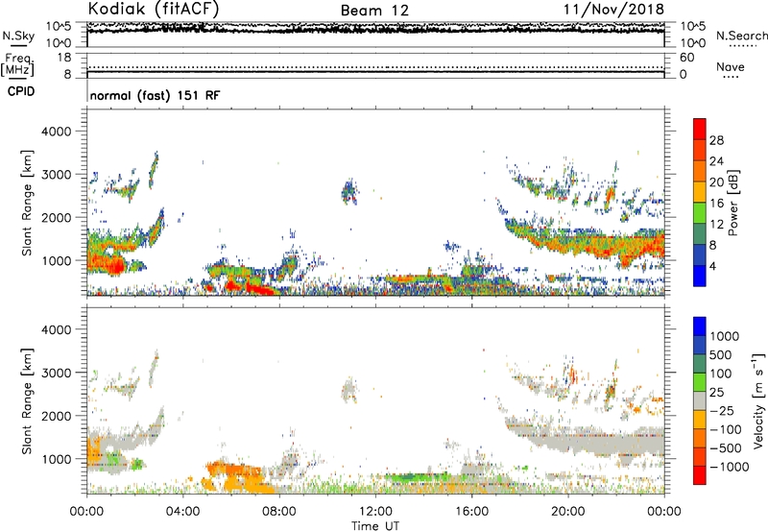Click the '04:00' time tick label
The image size is (768, 532).
point(182,512)
